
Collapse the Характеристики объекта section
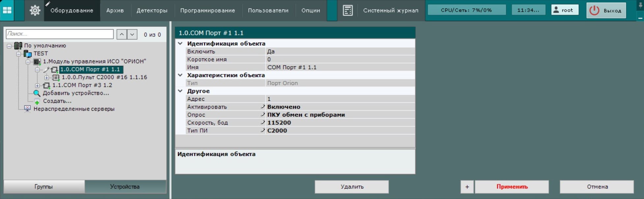pos(180,75)
